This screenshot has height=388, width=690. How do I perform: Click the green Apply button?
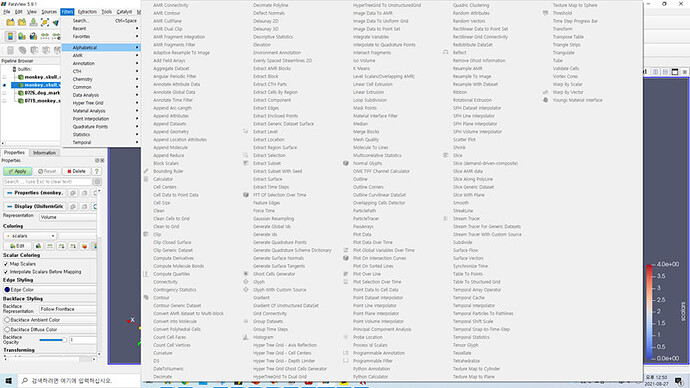pyautogui.click(x=18, y=171)
